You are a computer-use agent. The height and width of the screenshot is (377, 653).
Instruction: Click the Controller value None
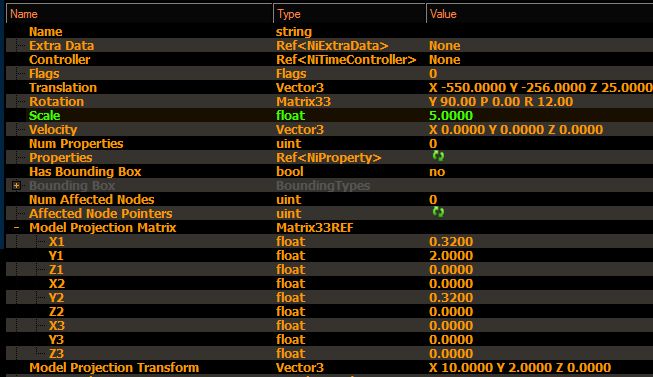(x=444, y=60)
